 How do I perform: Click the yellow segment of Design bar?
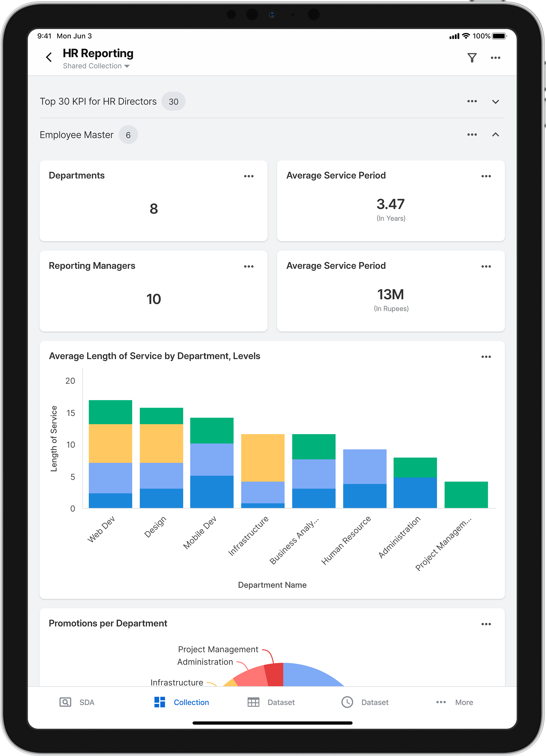161,443
